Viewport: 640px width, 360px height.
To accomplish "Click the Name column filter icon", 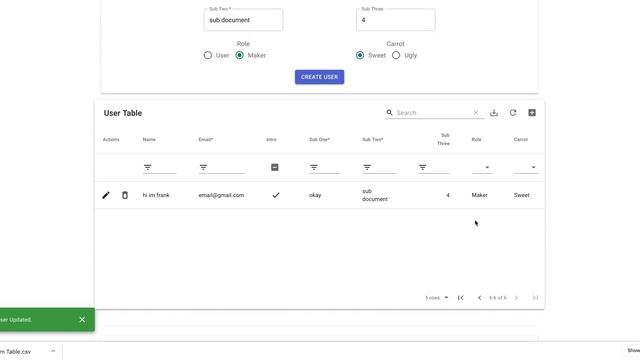I will click(147, 167).
